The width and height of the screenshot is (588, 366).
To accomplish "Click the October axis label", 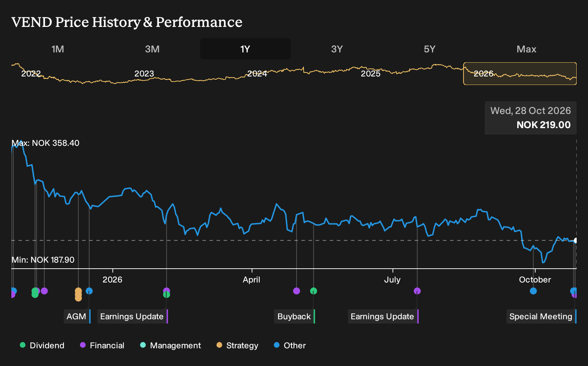I will click(535, 280).
